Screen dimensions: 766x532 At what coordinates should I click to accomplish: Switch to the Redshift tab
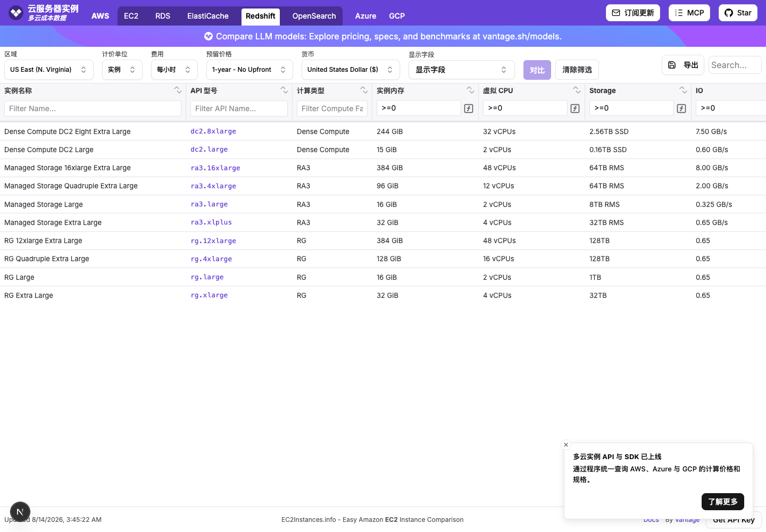pos(261,16)
